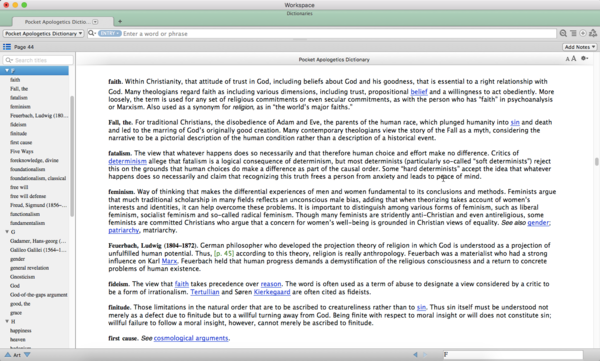Go back using left history arrow

(415, 354)
